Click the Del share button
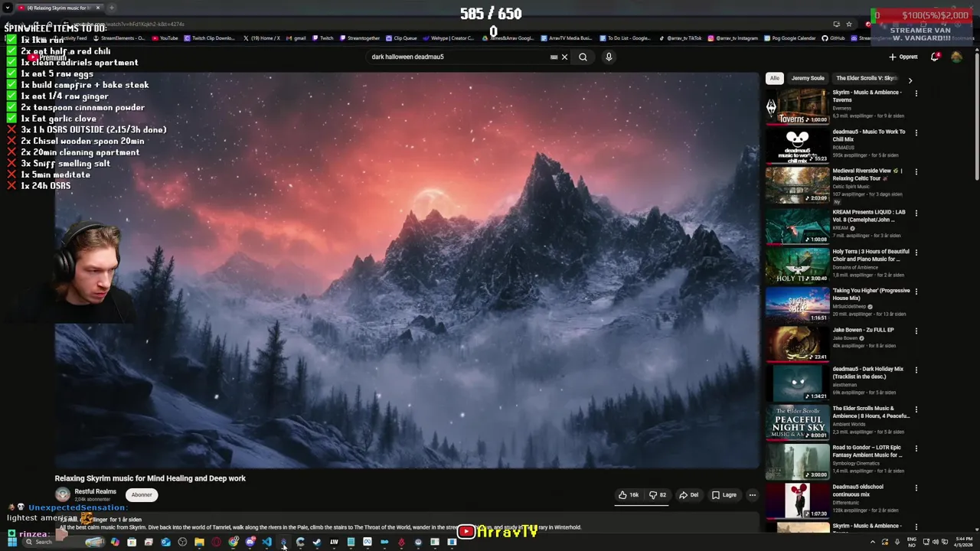 pos(689,495)
